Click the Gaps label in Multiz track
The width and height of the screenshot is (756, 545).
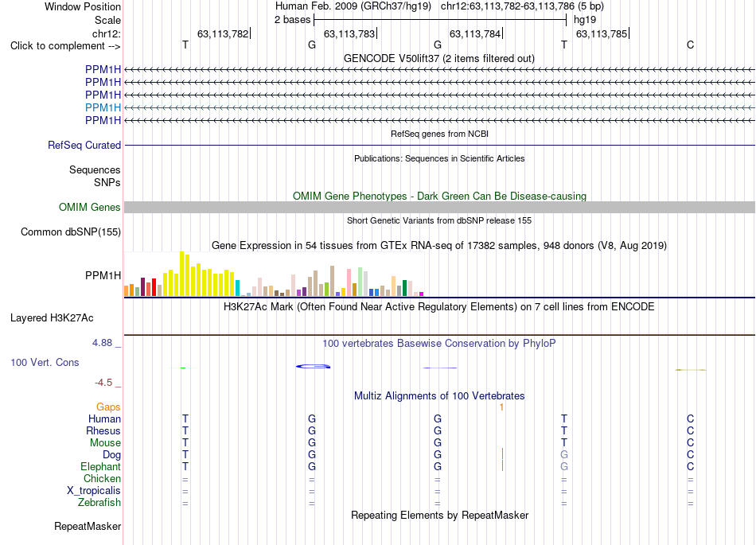pyautogui.click(x=108, y=407)
